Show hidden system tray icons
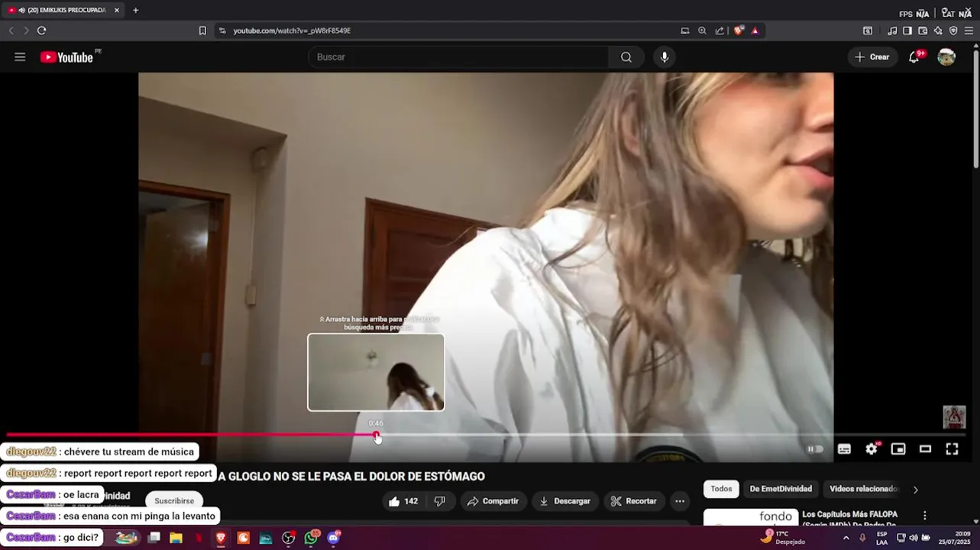This screenshot has height=550, width=980. (846, 538)
